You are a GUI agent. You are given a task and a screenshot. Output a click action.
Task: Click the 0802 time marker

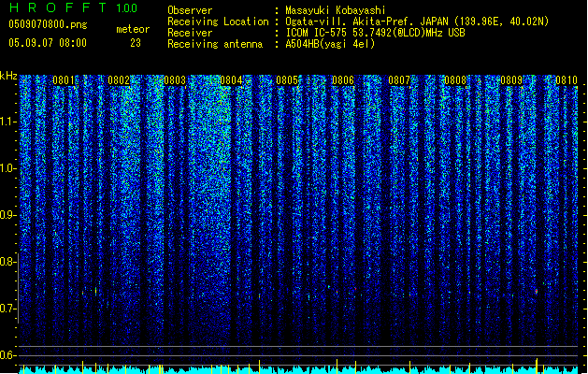(x=119, y=80)
